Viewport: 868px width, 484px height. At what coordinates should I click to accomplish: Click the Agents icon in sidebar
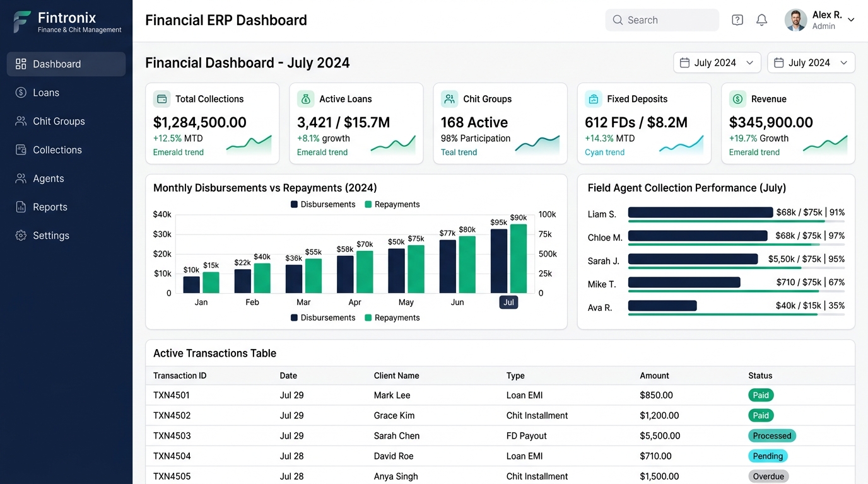[x=21, y=178]
